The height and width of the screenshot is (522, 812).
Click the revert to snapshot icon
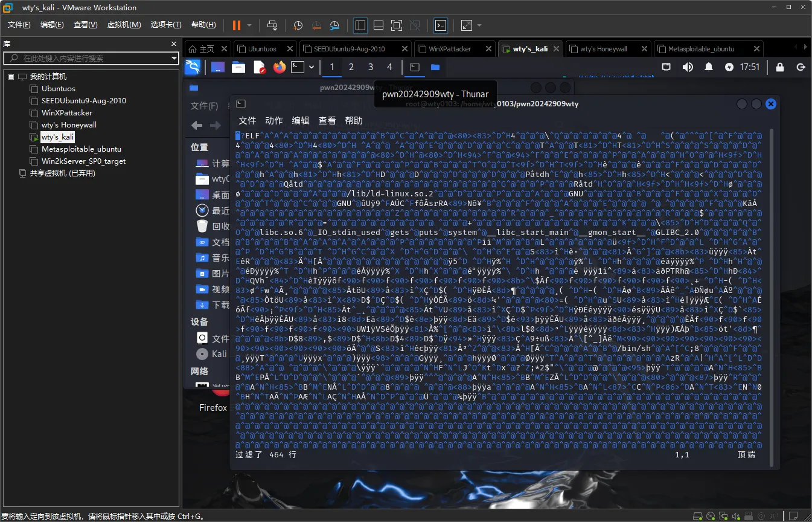coord(316,25)
